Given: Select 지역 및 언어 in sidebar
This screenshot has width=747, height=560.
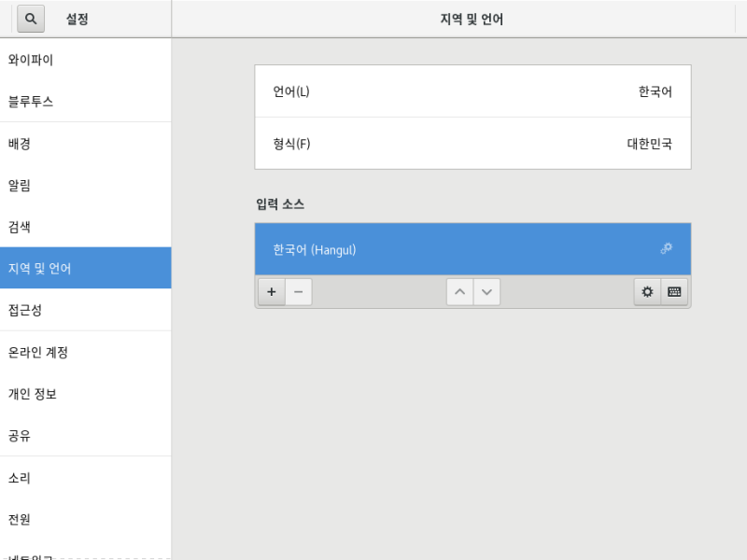Looking at the screenshot, I should point(86,268).
